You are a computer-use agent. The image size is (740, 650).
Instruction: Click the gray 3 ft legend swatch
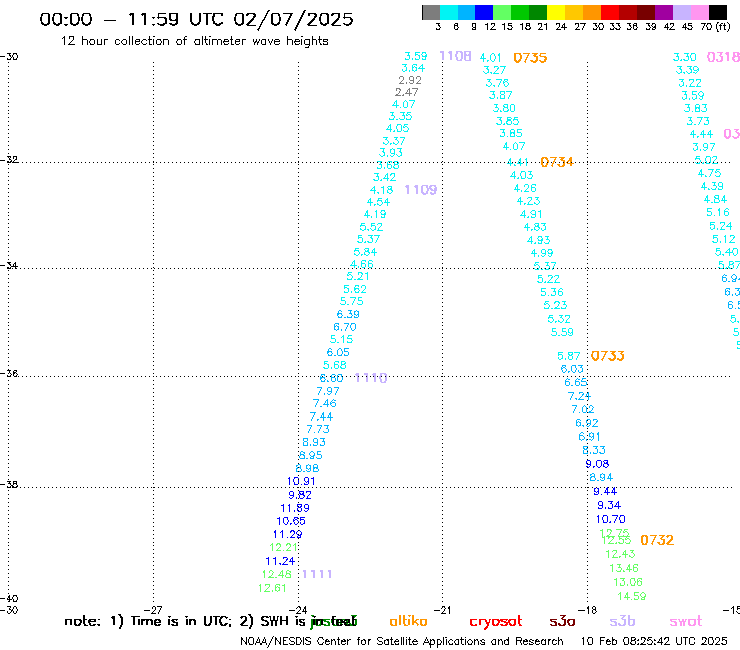(431, 12)
